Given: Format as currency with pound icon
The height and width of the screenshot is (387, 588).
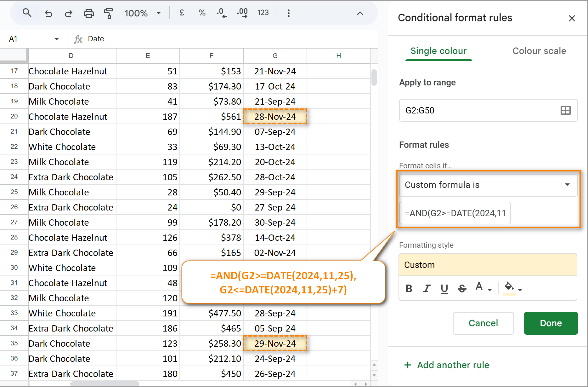Looking at the screenshot, I should (182, 13).
